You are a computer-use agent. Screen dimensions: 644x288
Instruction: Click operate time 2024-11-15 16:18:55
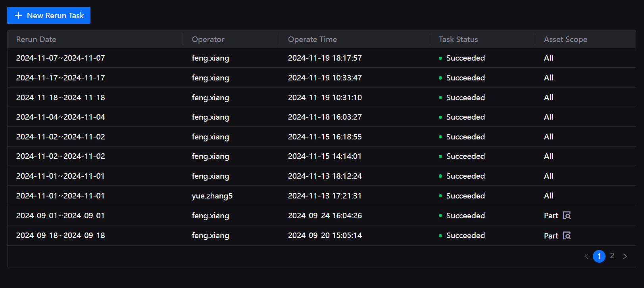[325, 137]
